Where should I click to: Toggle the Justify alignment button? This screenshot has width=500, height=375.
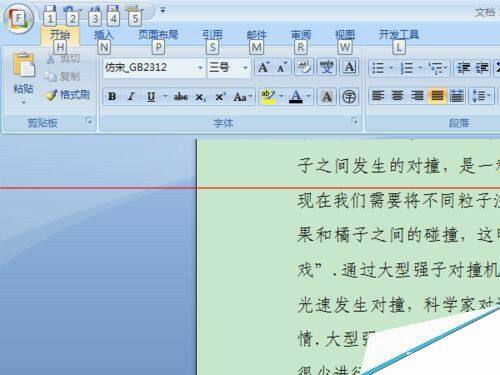pyautogui.click(x=437, y=96)
